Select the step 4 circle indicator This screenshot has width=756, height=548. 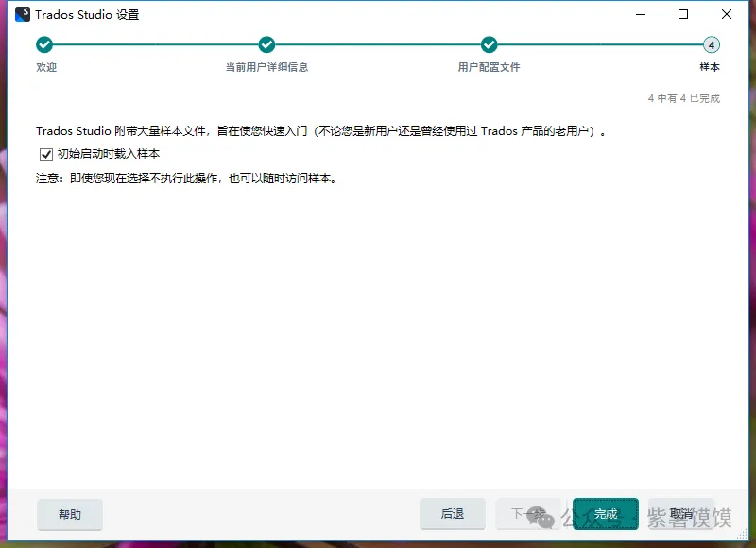[711, 44]
